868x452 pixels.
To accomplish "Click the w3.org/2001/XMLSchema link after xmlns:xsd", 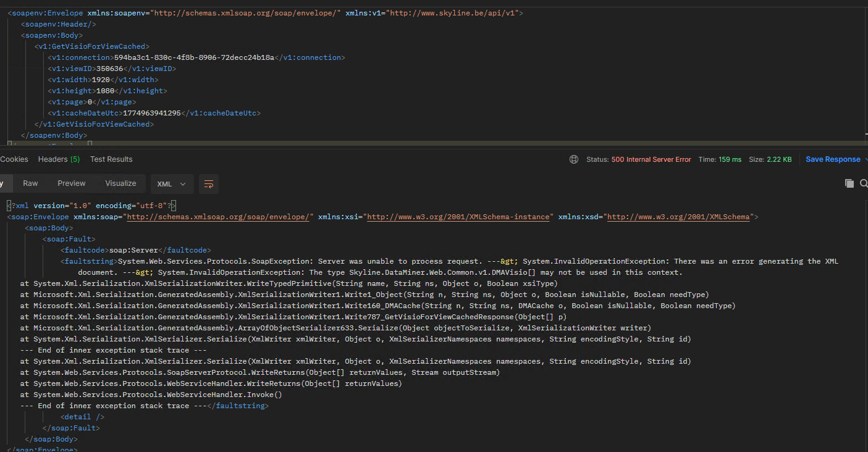I will click(x=678, y=217).
